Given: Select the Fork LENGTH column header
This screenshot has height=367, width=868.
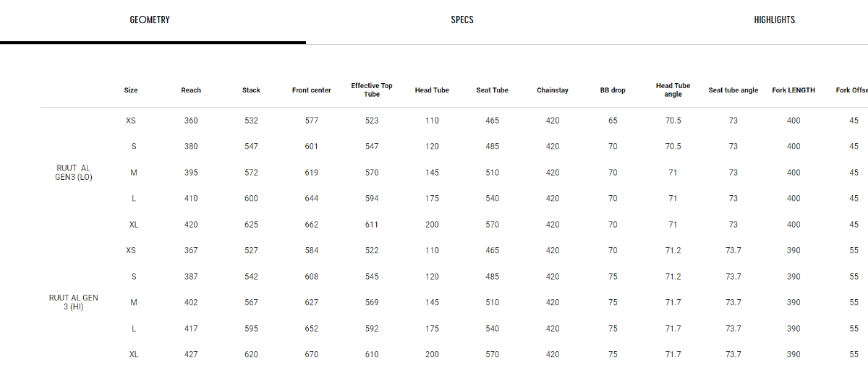Looking at the screenshot, I should pyautogui.click(x=793, y=90).
